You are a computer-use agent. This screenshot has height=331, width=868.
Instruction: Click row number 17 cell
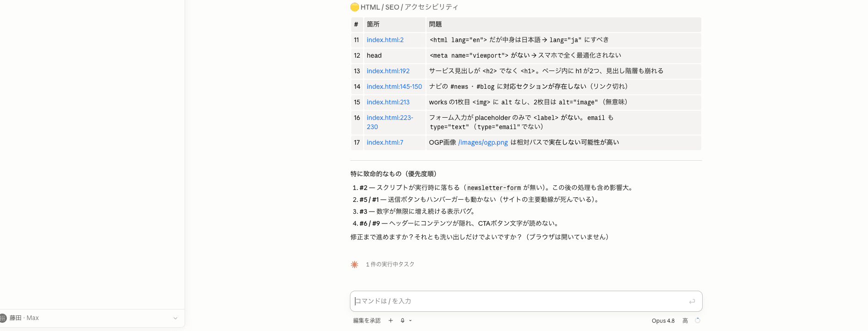[x=357, y=142]
